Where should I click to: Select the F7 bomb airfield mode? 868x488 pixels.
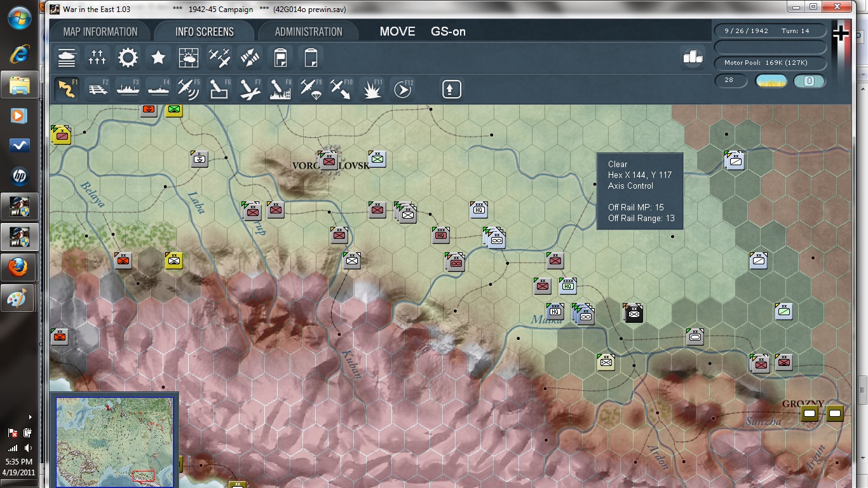(x=250, y=89)
